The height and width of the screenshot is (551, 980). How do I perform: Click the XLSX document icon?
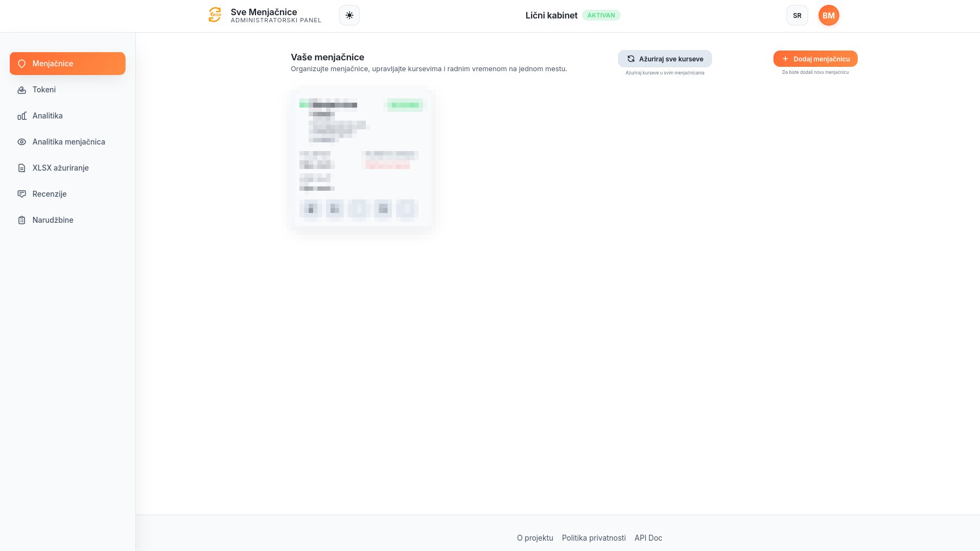pos(22,168)
